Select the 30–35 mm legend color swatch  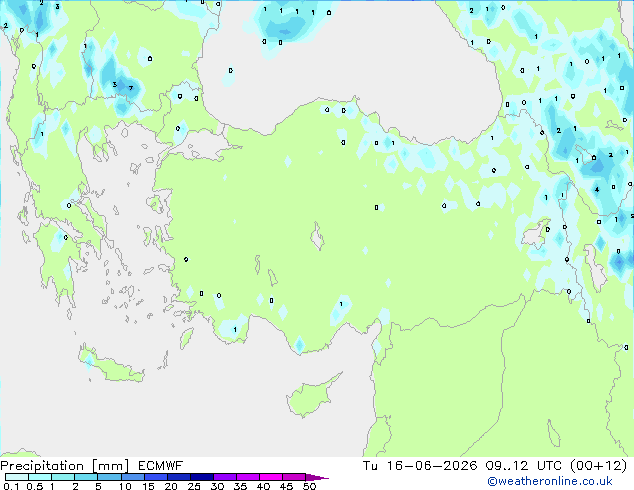[224, 477]
